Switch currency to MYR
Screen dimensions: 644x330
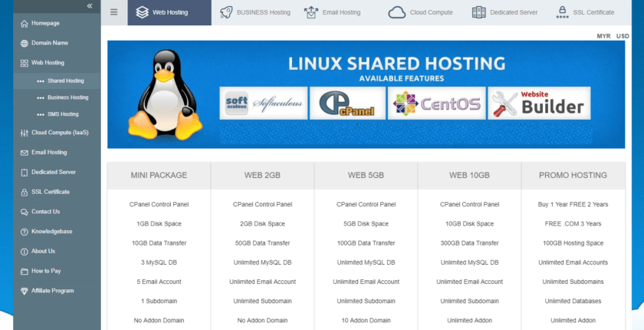(x=603, y=36)
